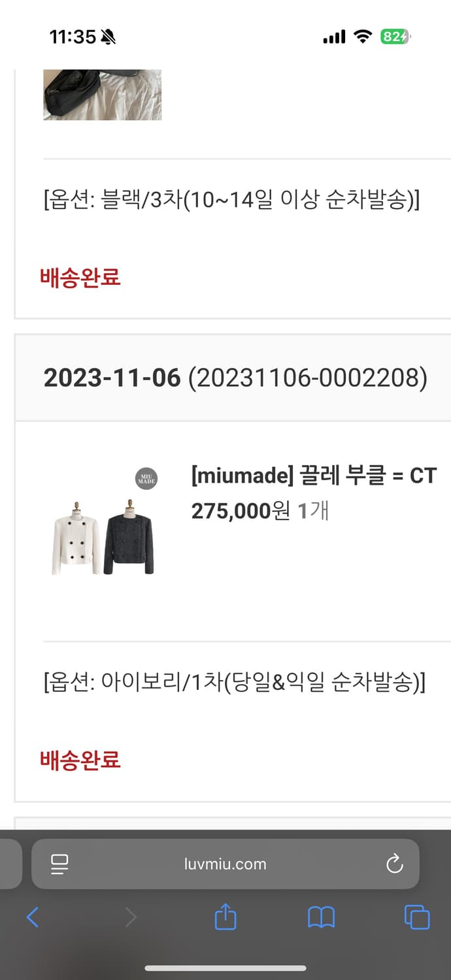Image resolution: width=451 pixels, height=980 pixels.
Task: Tap the Wi-Fi indicator in status bar
Action: point(363,37)
